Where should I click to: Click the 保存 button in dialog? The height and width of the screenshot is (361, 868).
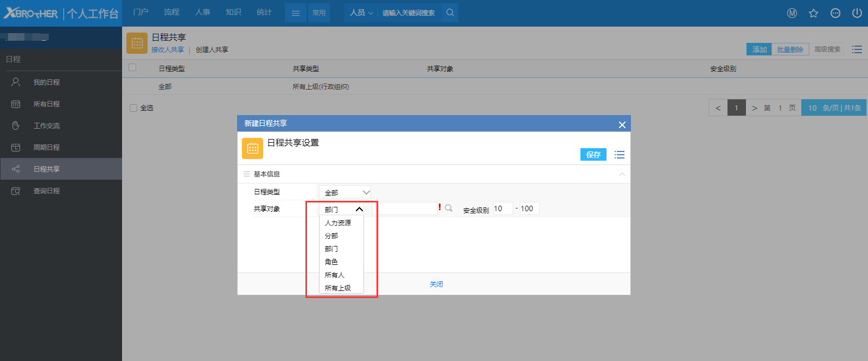pos(593,155)
